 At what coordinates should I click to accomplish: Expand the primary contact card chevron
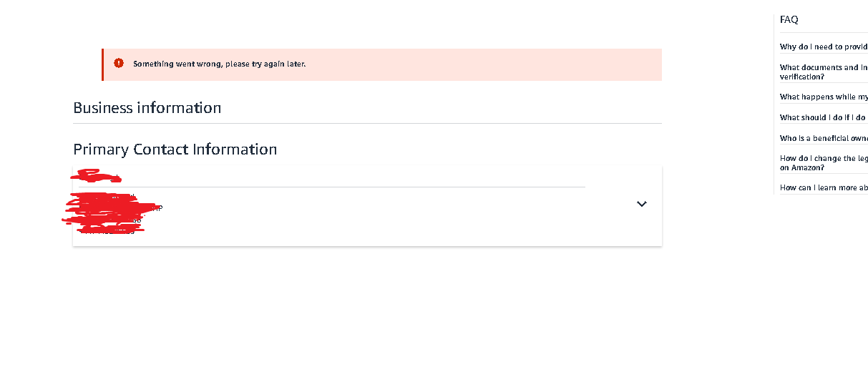coord(642,204)
